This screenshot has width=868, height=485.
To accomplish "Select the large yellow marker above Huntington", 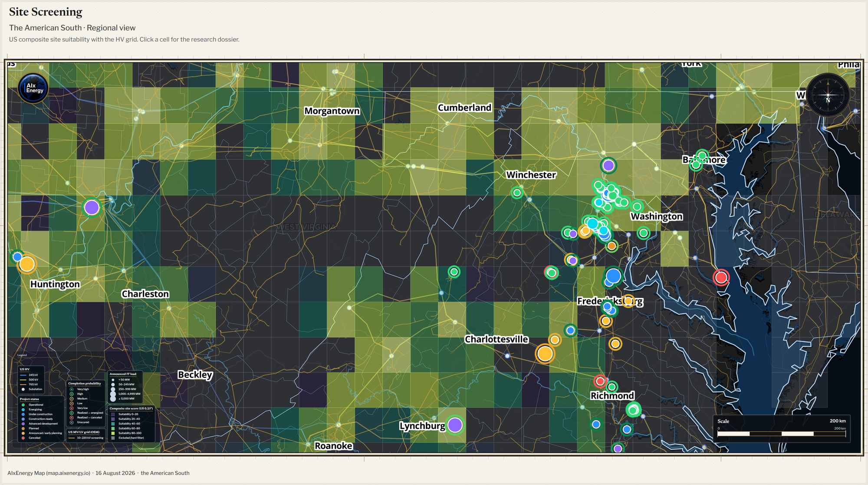I will click(27, 264).
